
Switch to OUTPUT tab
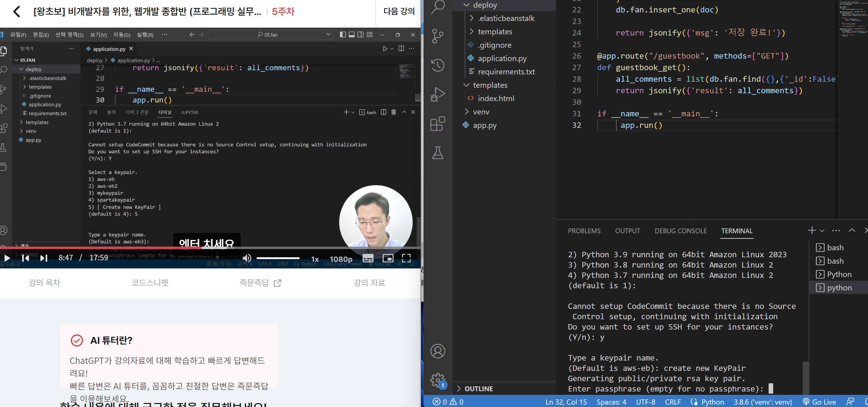(627, 231)
